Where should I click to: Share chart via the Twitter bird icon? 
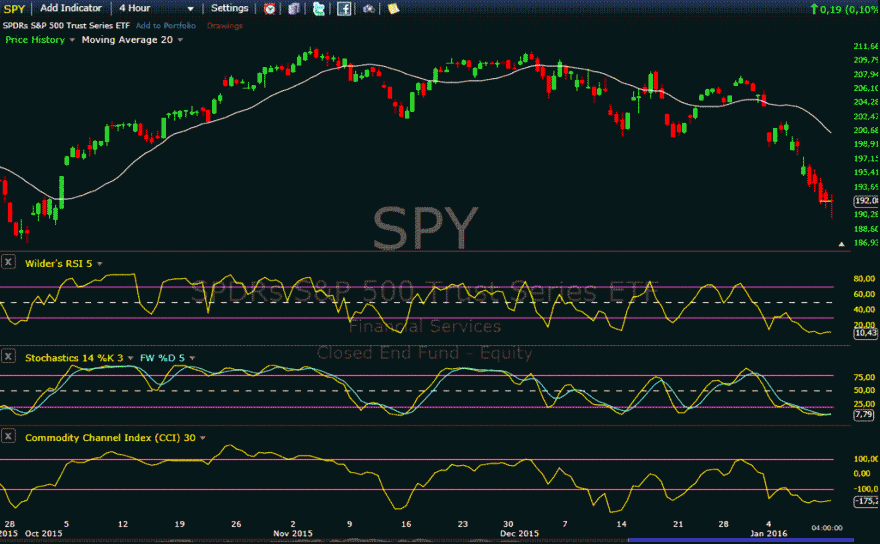[x=319, y=8]
